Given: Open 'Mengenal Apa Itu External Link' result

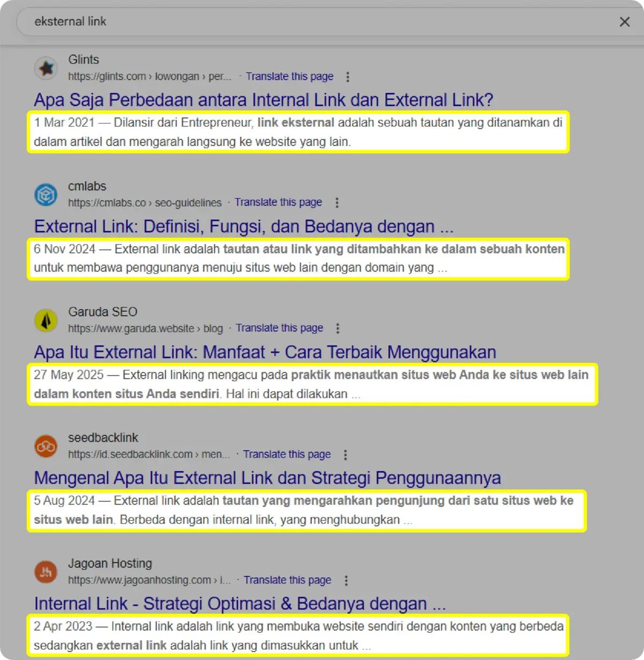Looking at the screenshot, I should [267, 478].
